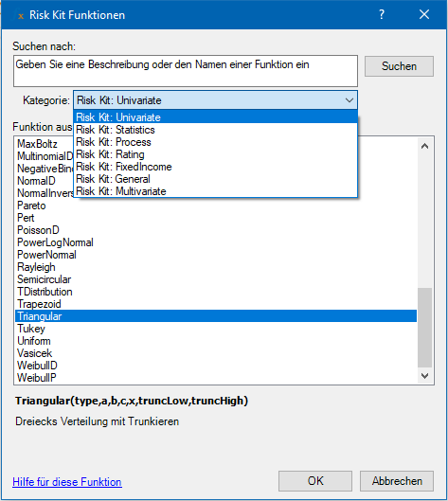Select Risk Kit: General category

pos(215,179)
